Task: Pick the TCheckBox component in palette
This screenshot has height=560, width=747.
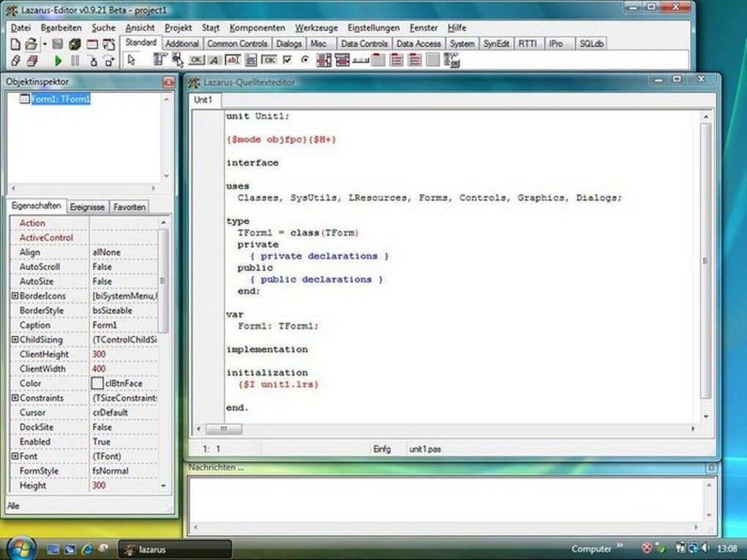Action: click(287, 60)
